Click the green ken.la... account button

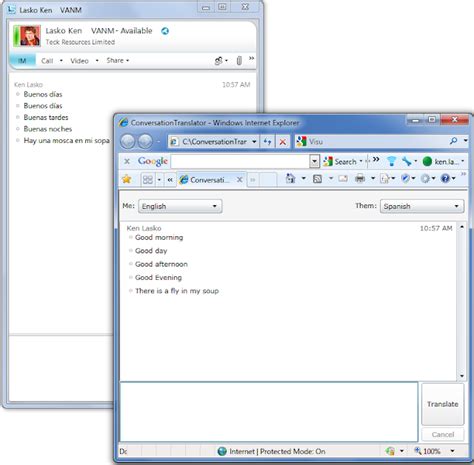[443, 162]
